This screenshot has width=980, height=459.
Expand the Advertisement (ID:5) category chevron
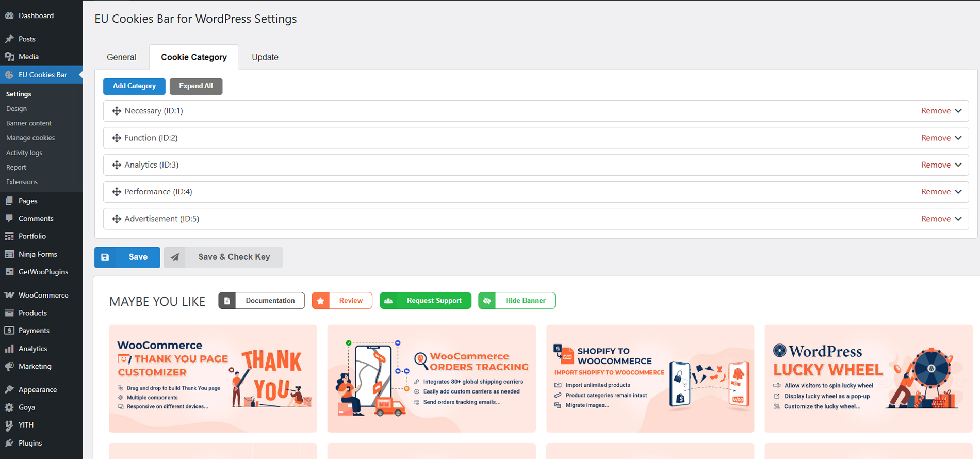point(958,219)
